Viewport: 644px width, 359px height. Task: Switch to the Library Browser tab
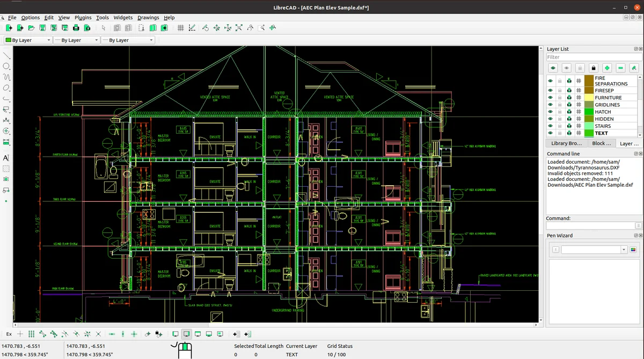tap(566, 143)
